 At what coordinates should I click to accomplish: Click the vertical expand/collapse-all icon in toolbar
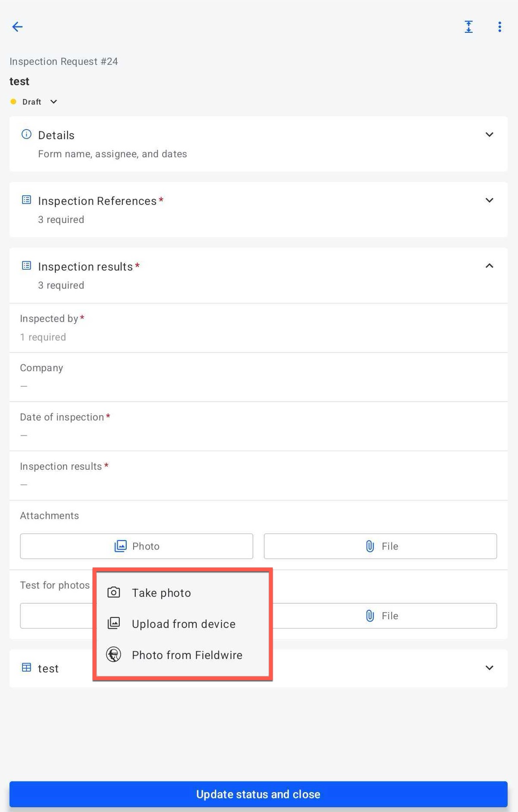point(469,27)
